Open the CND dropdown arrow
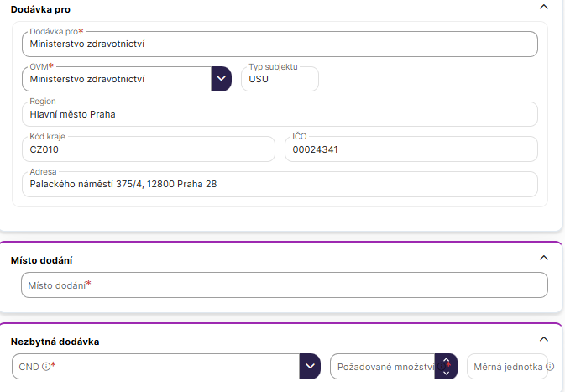The width and height of the screenshot is (565, 392). click(x=311, y=367)
